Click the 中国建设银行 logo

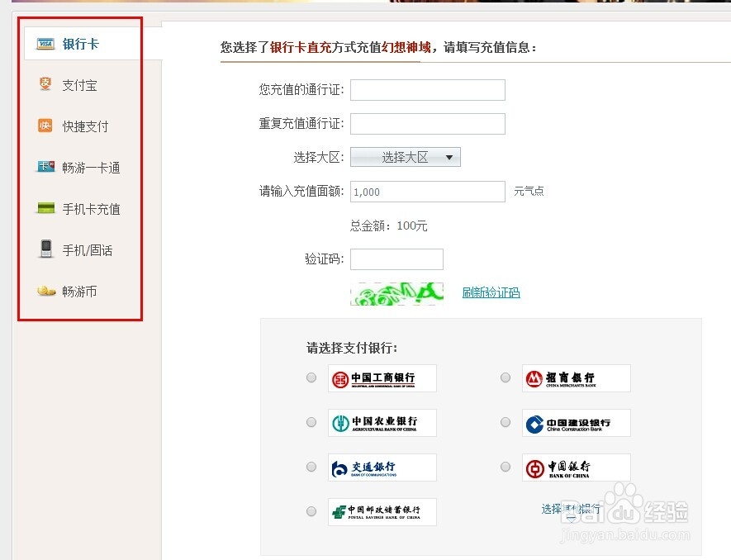click(x=577, y=423)
